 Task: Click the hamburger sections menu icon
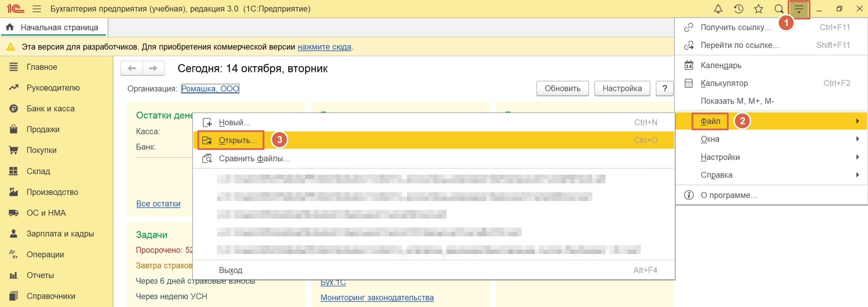click(37, 9)
